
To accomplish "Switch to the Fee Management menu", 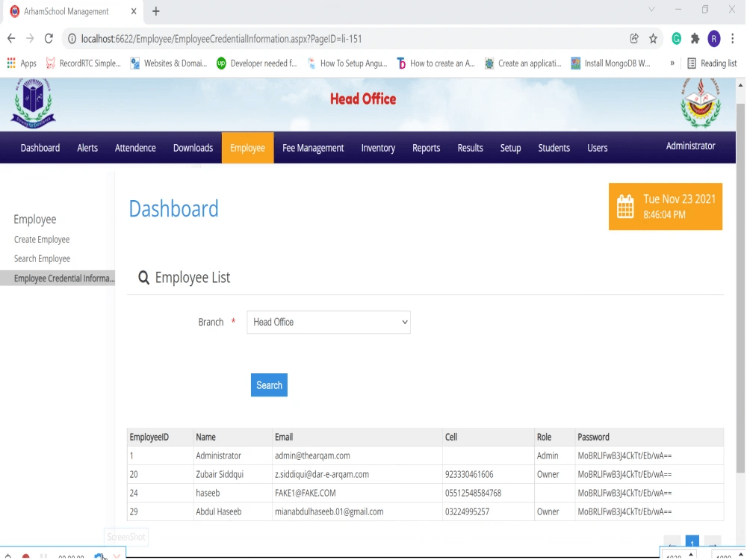I will point(312,148).
